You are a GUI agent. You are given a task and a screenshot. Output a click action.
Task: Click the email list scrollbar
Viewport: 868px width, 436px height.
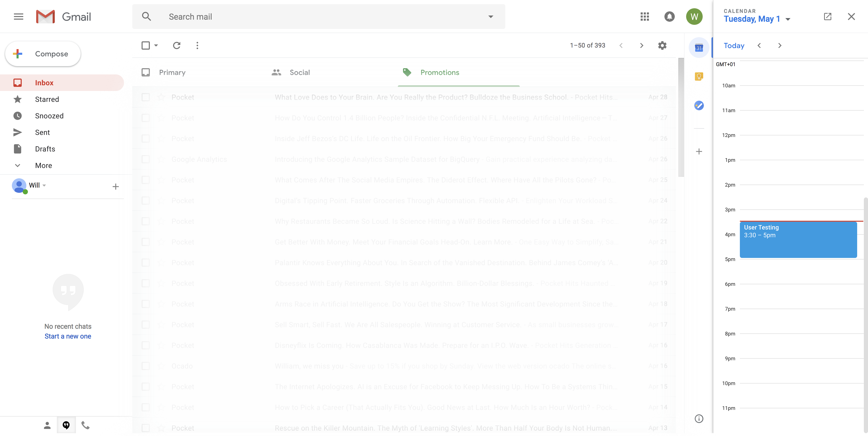[x=681, y=117]
